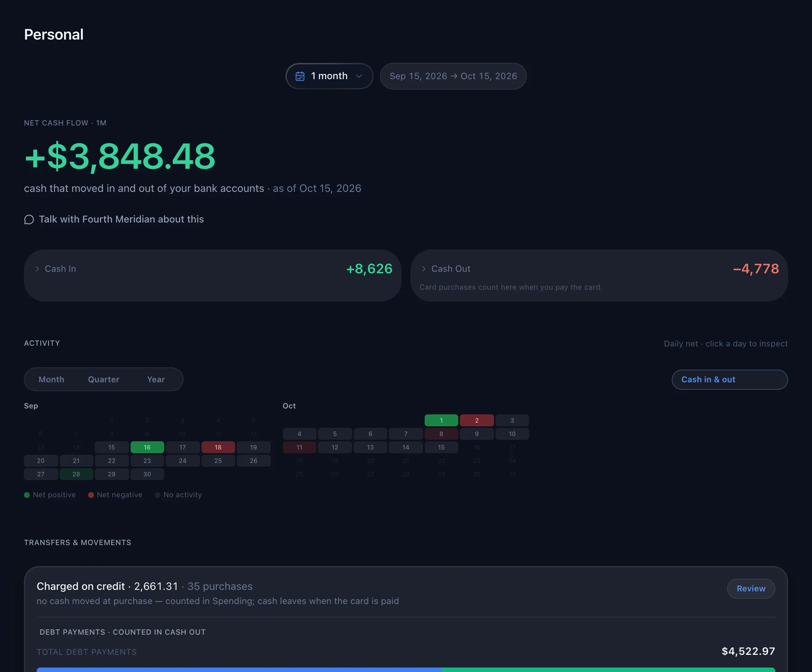Viewport: 812px width, 672px height.
Task: Inspect September 18 net negative day
Action: tap(218, 447)
